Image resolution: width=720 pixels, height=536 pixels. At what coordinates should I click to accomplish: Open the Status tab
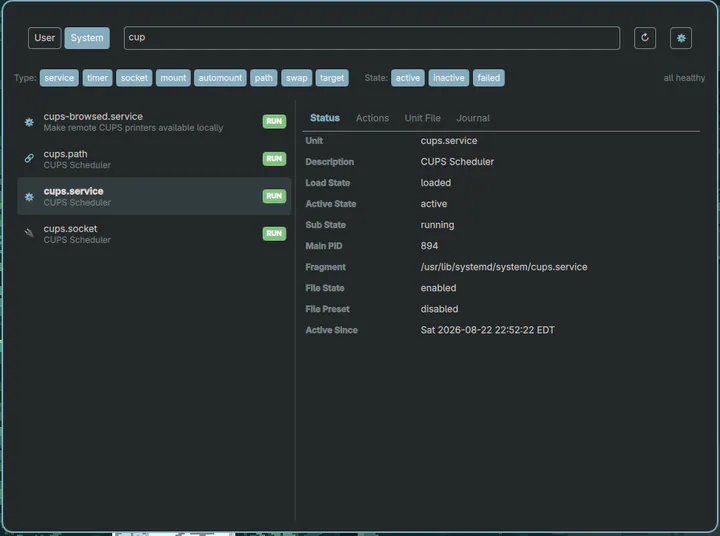pos(325,118)
